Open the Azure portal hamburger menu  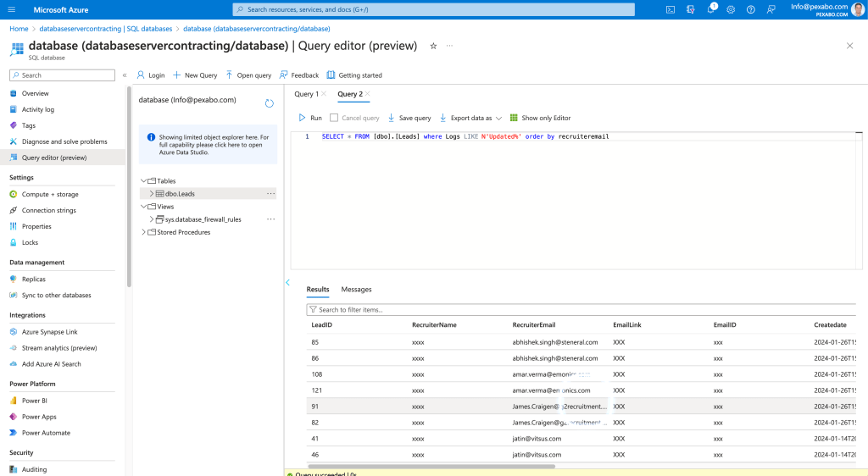click(12, 9)
